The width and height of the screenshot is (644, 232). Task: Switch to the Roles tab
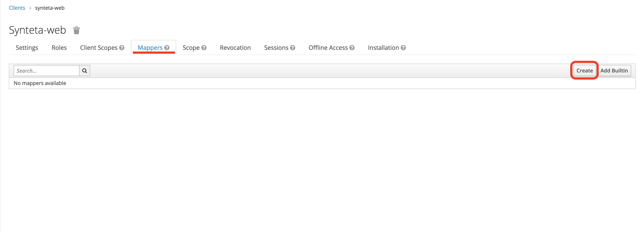[x=59, y=48]
